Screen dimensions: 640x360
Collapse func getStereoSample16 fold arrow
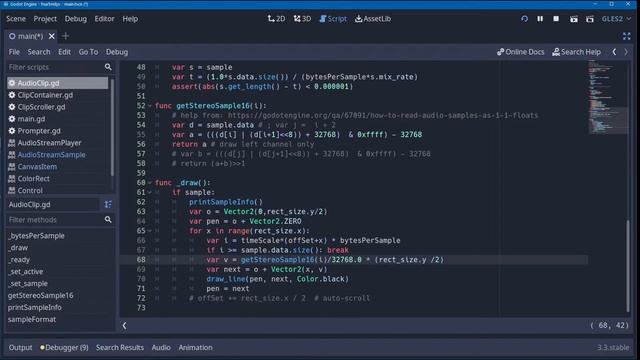[x=150, y=106]
